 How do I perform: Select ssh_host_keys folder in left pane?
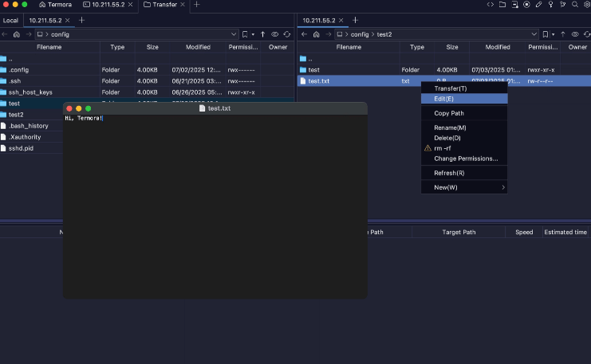pyautogui.click(x=147, y=92)
